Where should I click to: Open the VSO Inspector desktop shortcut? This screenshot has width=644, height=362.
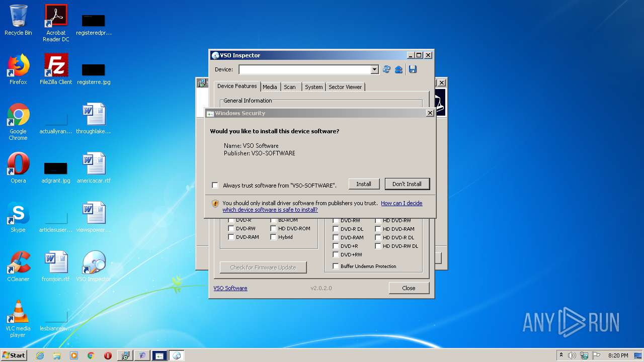(x=94, y=266)
